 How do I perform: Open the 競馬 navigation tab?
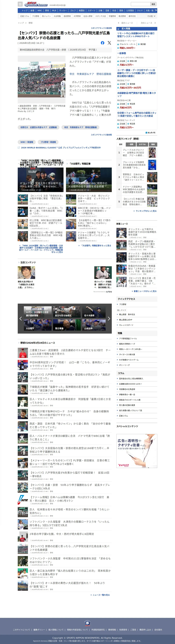121,10
